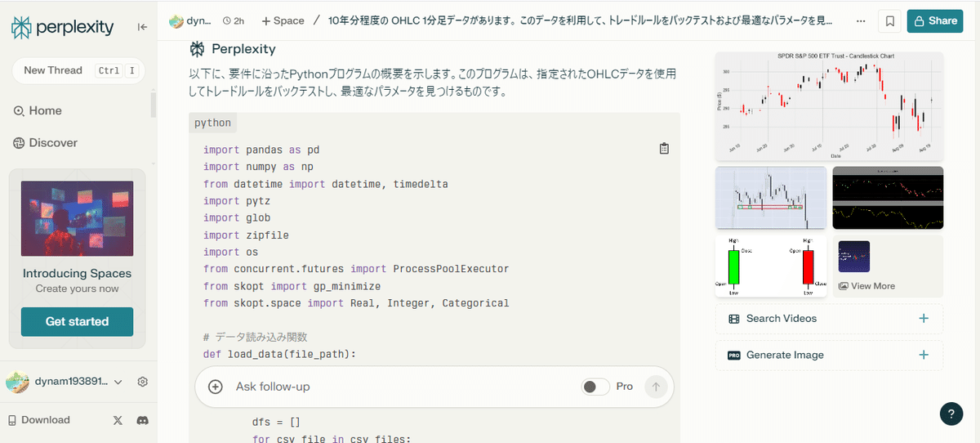Click the attach plus icon in follow-up box
980x443 pixels.
coord(216,387)
